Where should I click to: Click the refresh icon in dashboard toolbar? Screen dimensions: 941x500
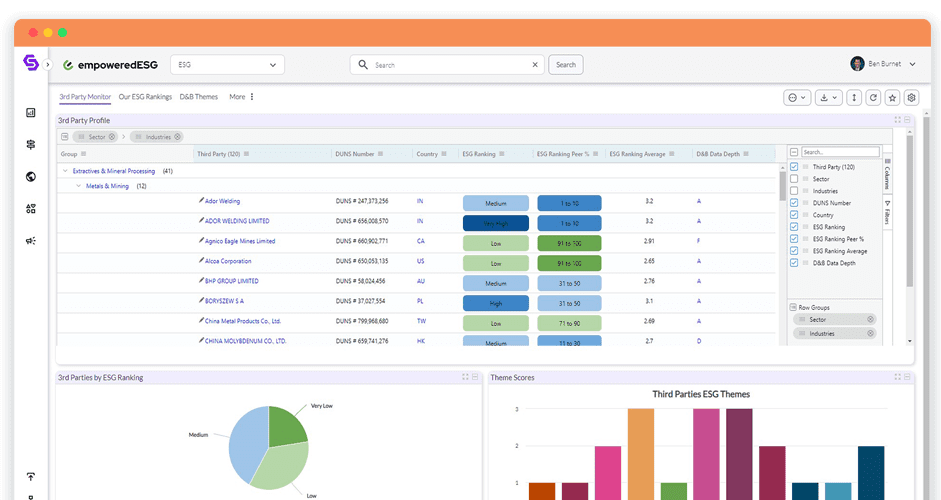[x=873, y=98]
